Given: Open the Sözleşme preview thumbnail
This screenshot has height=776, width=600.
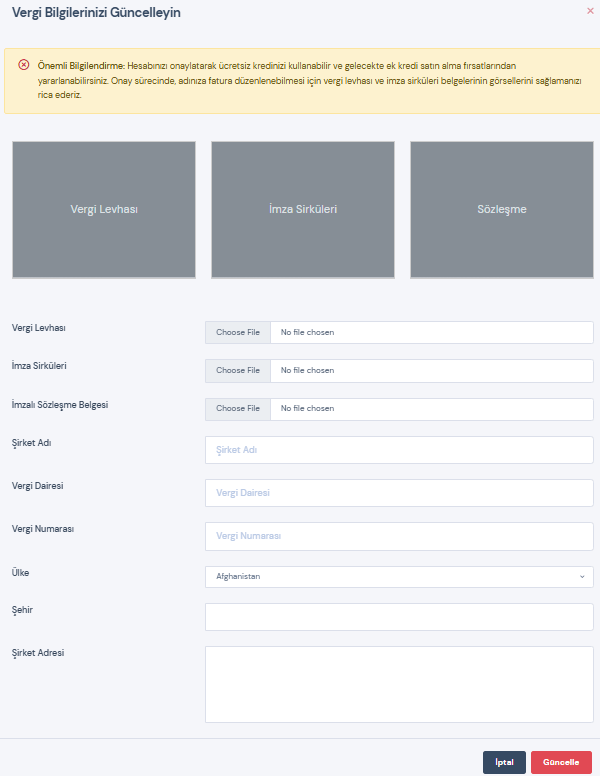Looking at the screenshot, I should (x=502, y=209).
